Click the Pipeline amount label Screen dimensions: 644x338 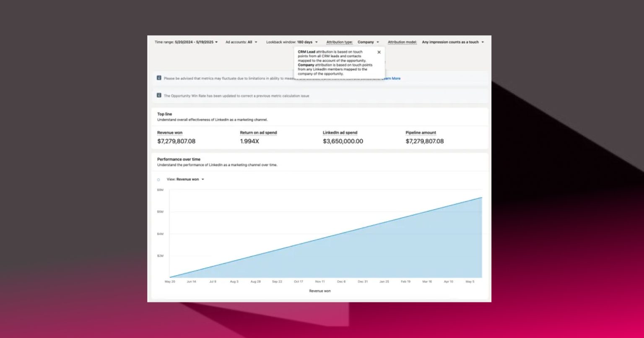[x=421, y=133]
